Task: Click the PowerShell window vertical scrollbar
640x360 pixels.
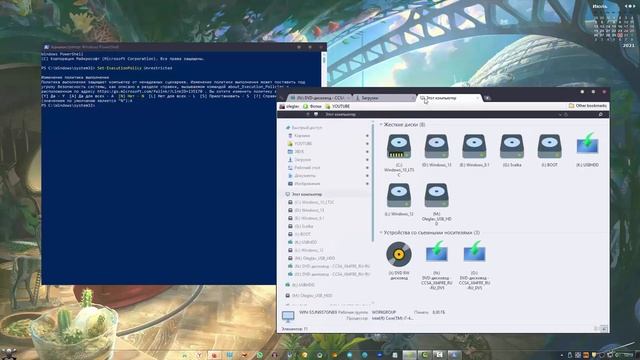Action: (324, 69)
